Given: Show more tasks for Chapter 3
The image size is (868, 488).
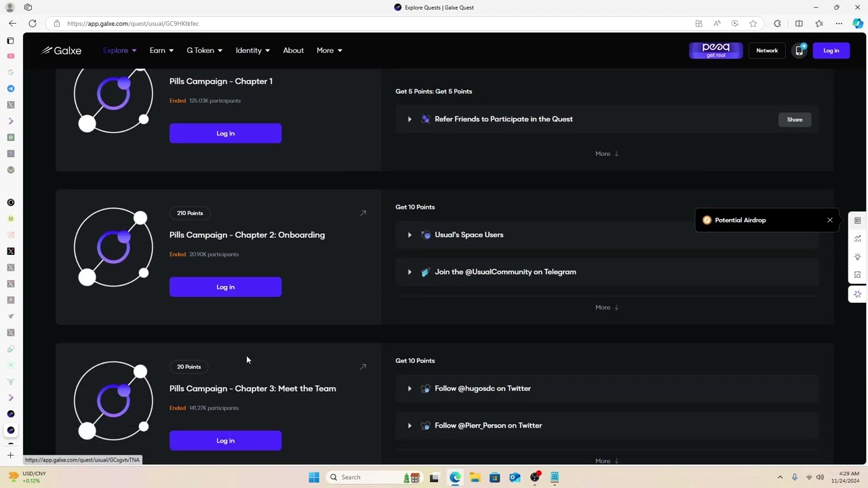Looking at the screenshot, I should pos(607,461).
